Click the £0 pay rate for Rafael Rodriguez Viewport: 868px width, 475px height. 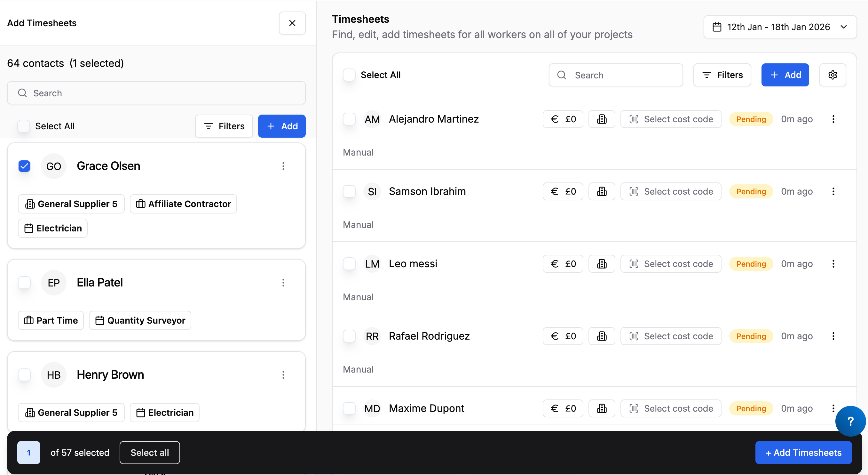(x=563, y=336)
